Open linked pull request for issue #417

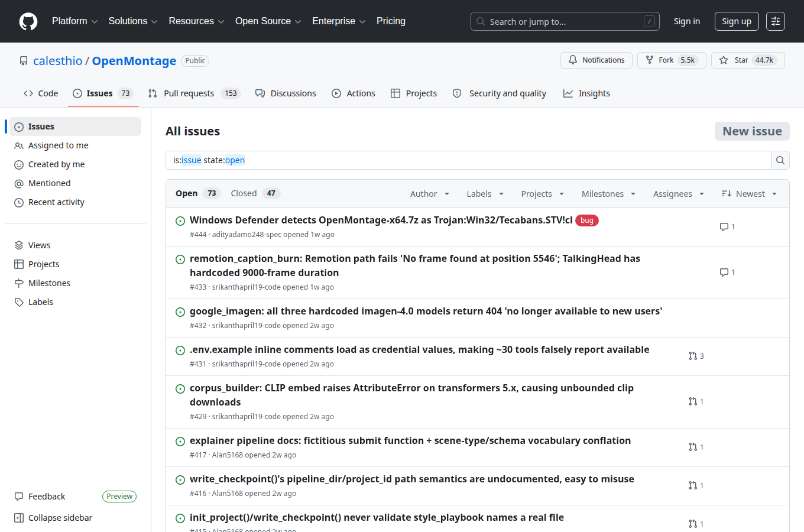coord(696,447)
